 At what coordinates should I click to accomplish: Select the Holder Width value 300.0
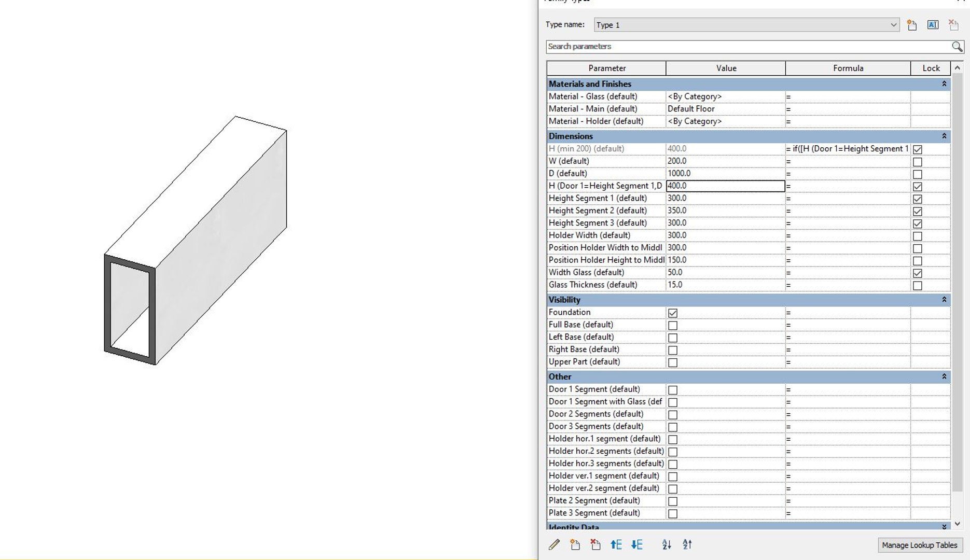tap(726, 235)
